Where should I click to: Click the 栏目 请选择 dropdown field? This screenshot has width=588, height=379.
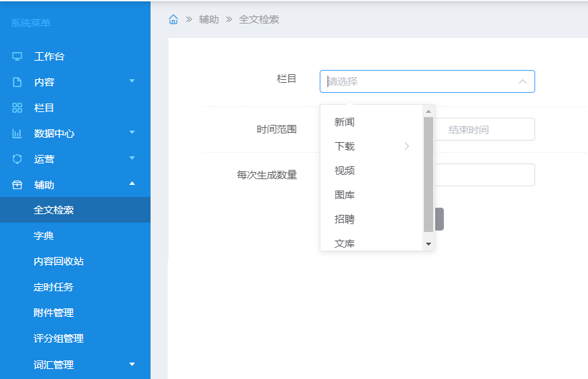tap(427, 81)
